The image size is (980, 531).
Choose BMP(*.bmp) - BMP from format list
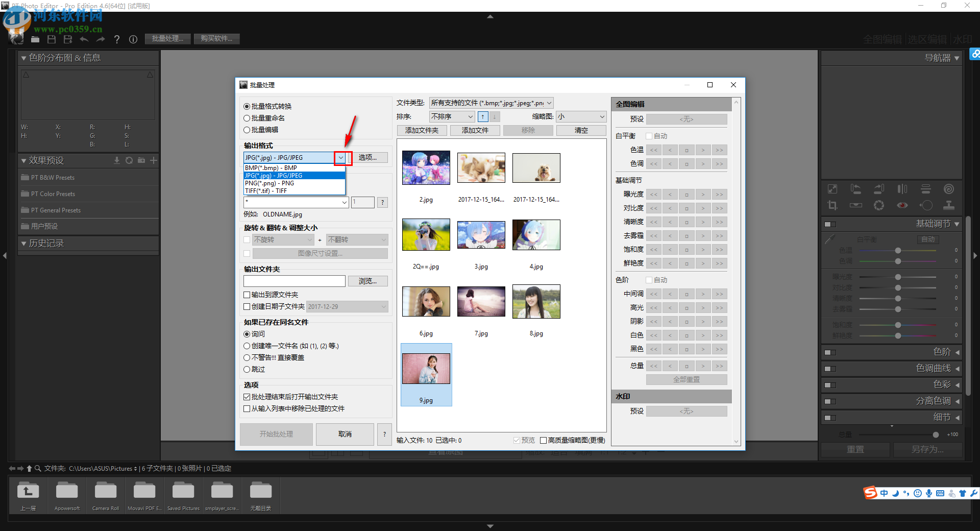pyautogui.click(x=295, y=167)
